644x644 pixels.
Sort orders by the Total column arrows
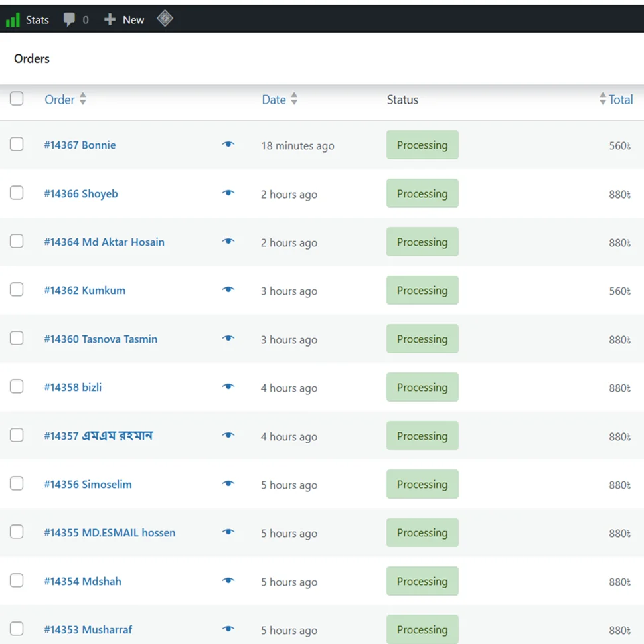(603, 98)
